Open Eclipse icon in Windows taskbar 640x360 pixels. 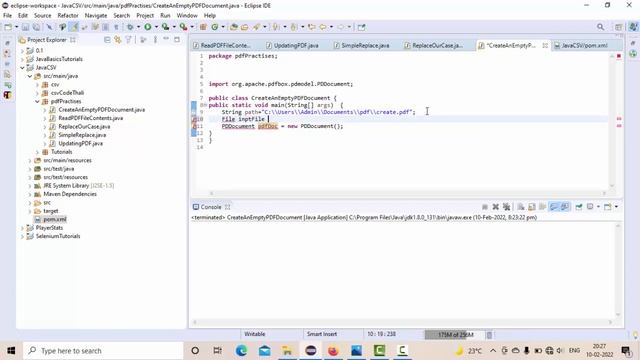tap(311, 351)
